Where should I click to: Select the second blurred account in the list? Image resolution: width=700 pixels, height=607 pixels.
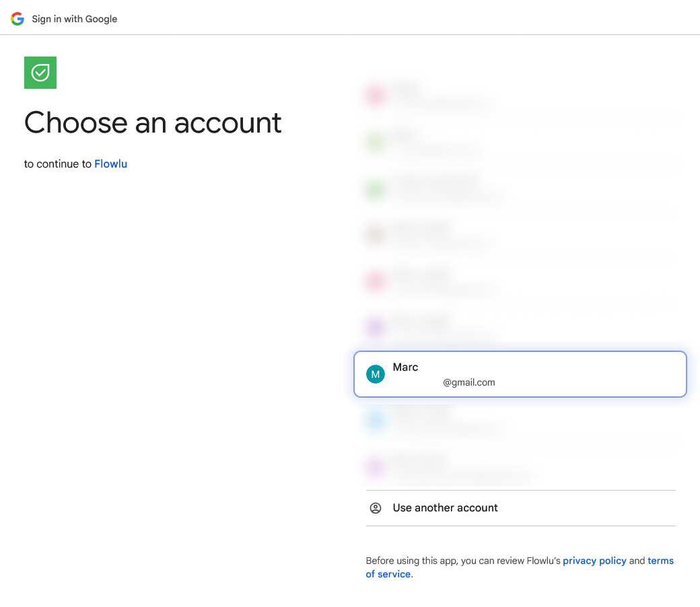520,142
